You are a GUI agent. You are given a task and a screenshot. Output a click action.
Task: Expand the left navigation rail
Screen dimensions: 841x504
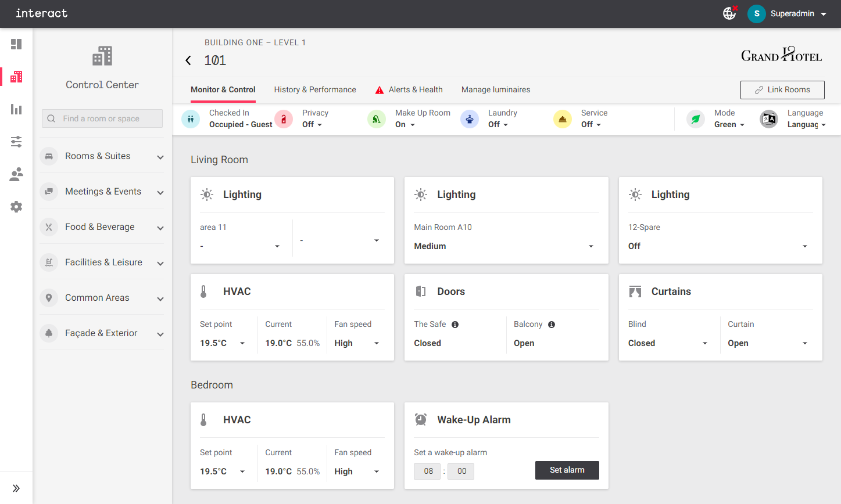coord(16,488)
